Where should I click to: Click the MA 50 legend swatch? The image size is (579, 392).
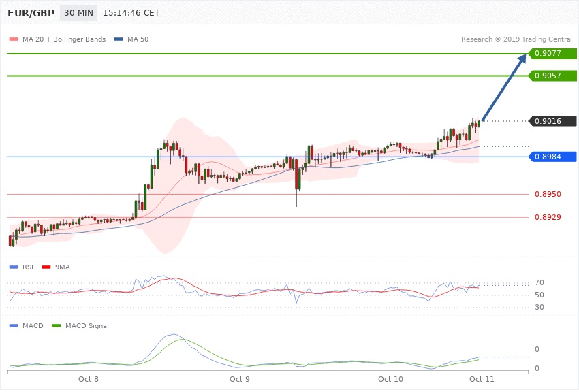click(119, 39)
